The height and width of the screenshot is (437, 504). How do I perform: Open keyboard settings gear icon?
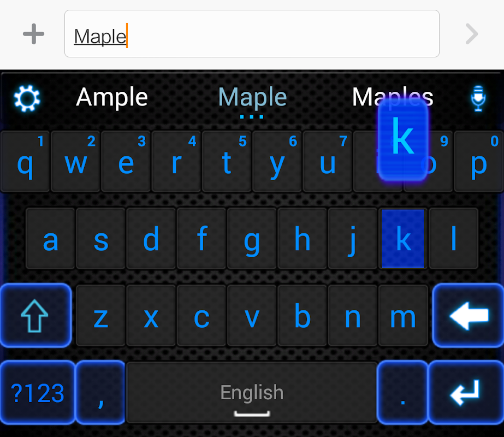point(27,98)
